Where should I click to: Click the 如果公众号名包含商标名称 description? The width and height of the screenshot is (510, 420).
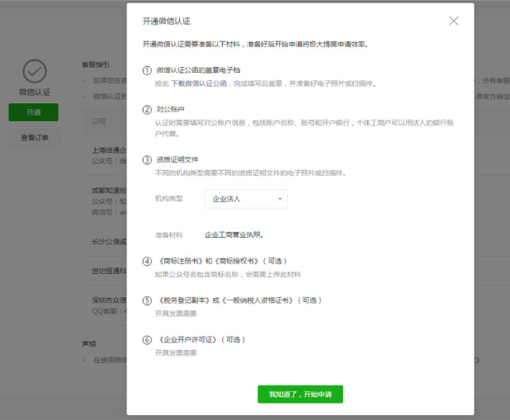pyautogui.click(x=228, y=275)
